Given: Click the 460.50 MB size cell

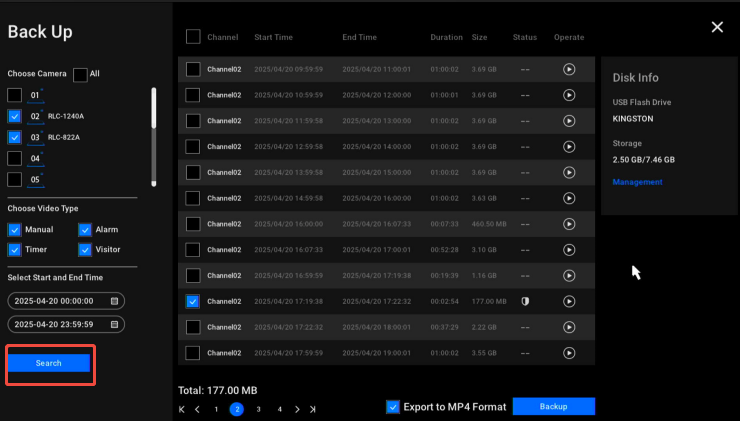Looking at the screenshot, I should (489, 224).
